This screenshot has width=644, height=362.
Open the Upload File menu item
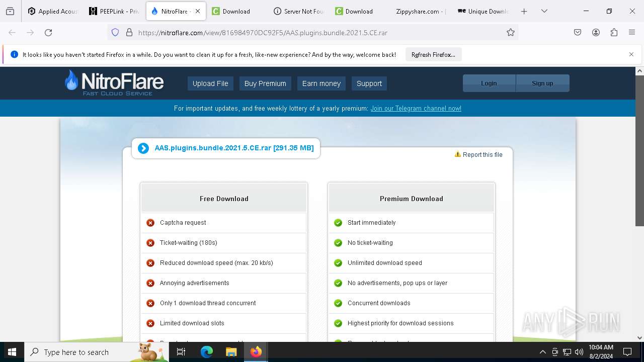click(x=210, y=83)
